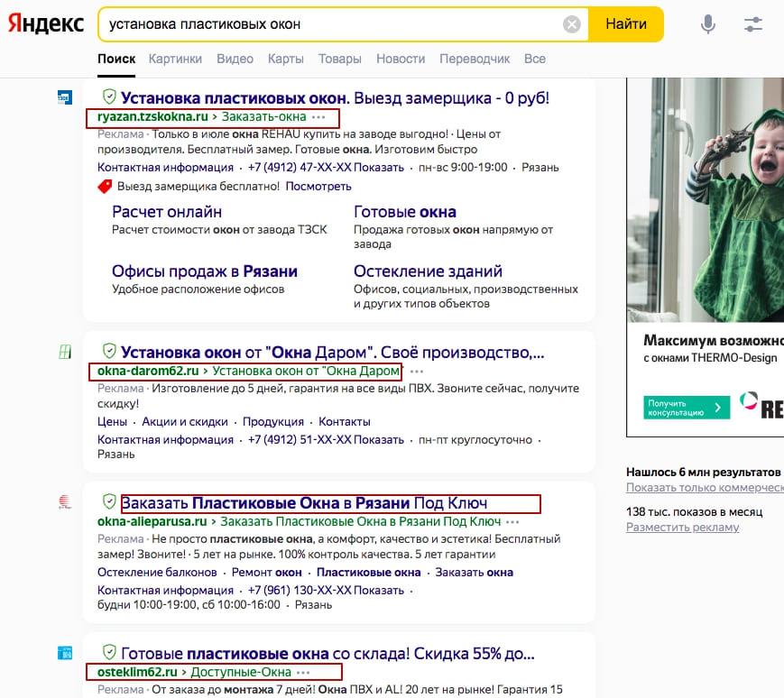Click the okna-alieparusa favicon beside the third ad

click(64, 501)
